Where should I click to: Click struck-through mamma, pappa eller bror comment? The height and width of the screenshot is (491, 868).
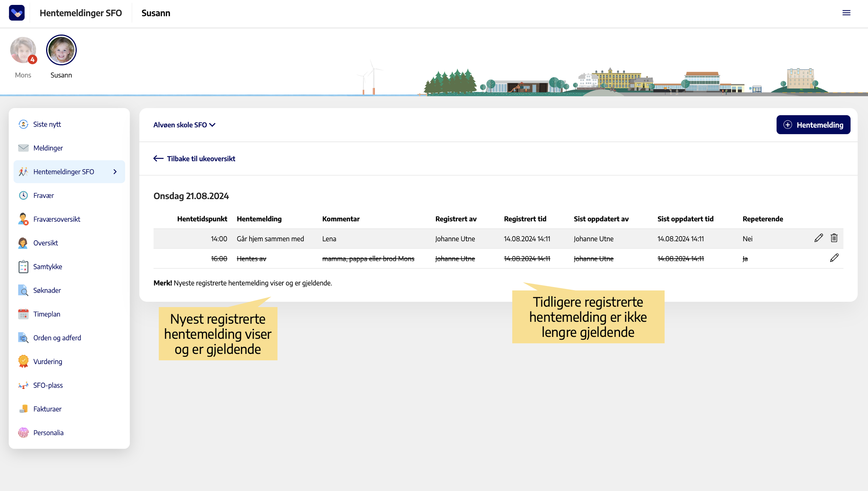pyautogui.click(x=368, y=259)
